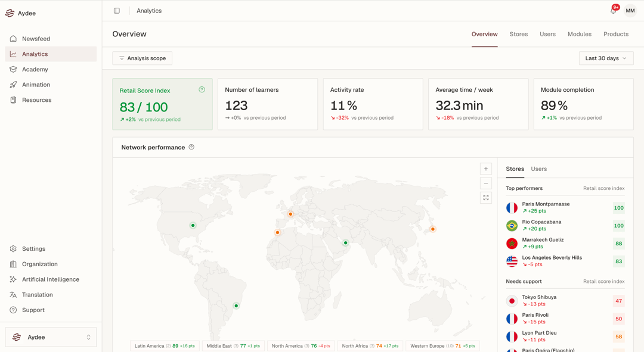Switch to the Modules tab
Viewport: 644px width, 352px height.
tap(579, 34)
